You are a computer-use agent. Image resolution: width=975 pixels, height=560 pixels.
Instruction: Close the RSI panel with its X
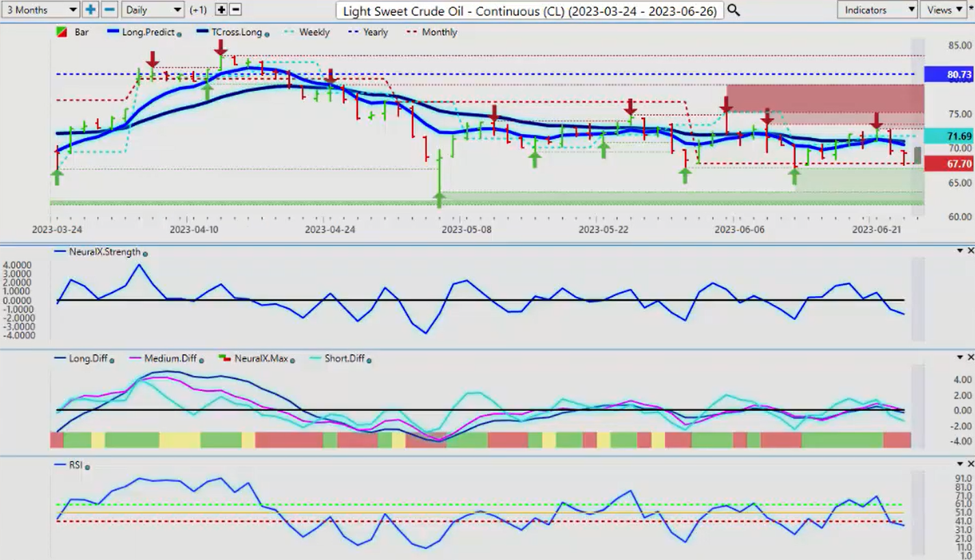click(970, 464)
